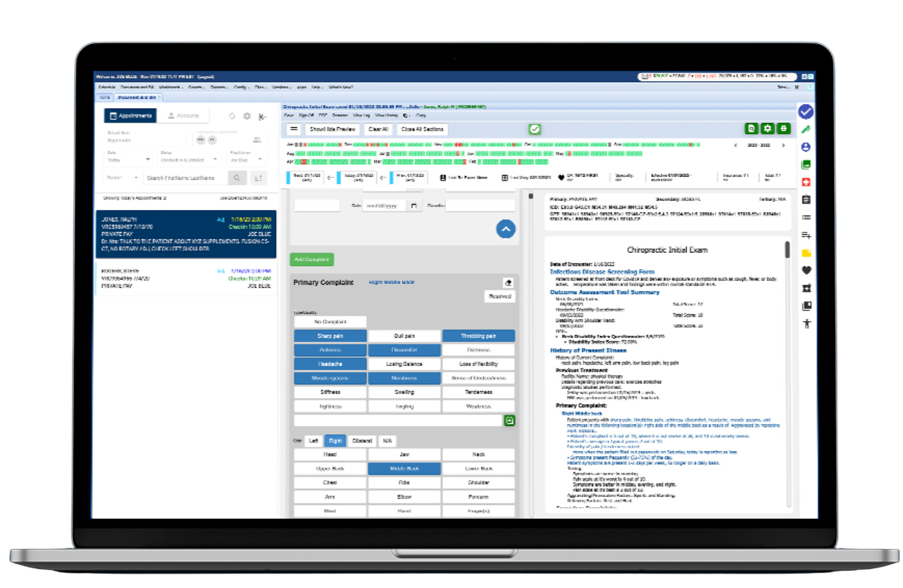Click the black heart icon in sidebar
The image size is (903, 588).
[806, 270]
